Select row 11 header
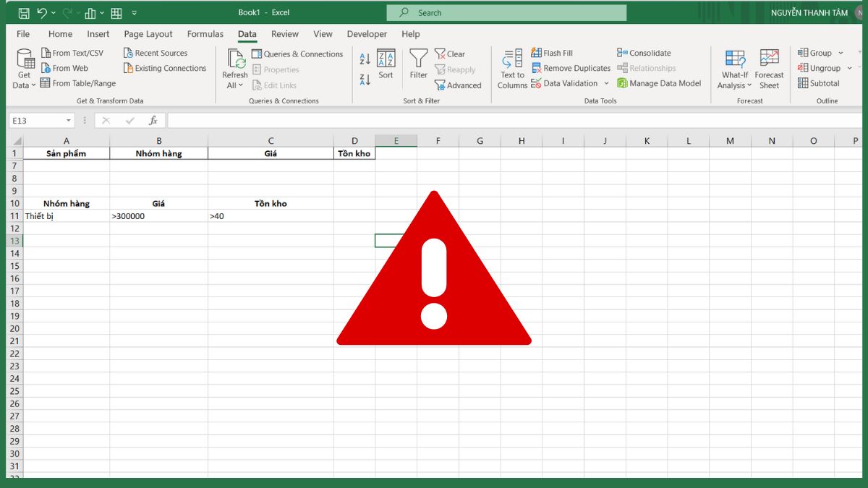 [14, 215]
